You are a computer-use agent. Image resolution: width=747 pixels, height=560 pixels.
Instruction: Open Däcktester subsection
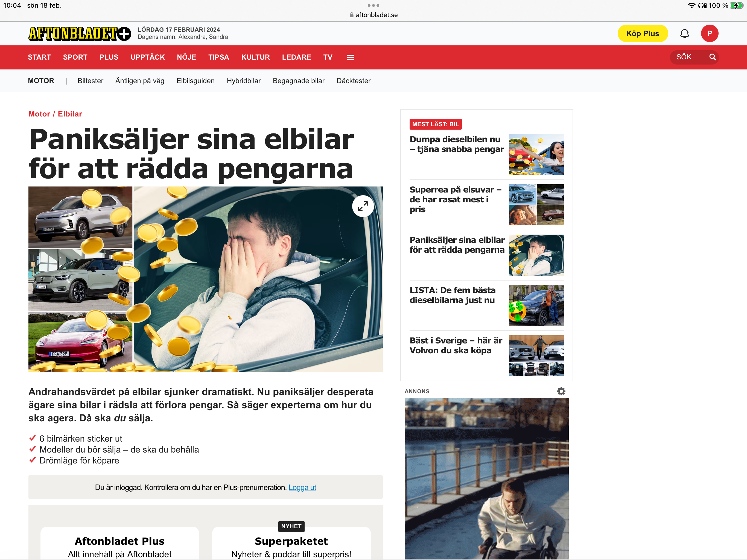353,81
